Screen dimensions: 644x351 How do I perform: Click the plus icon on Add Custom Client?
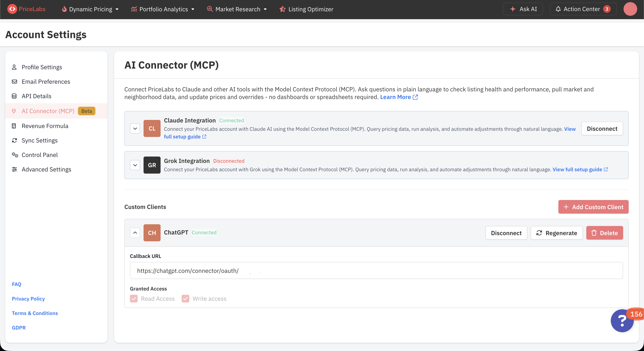[566, 207]
